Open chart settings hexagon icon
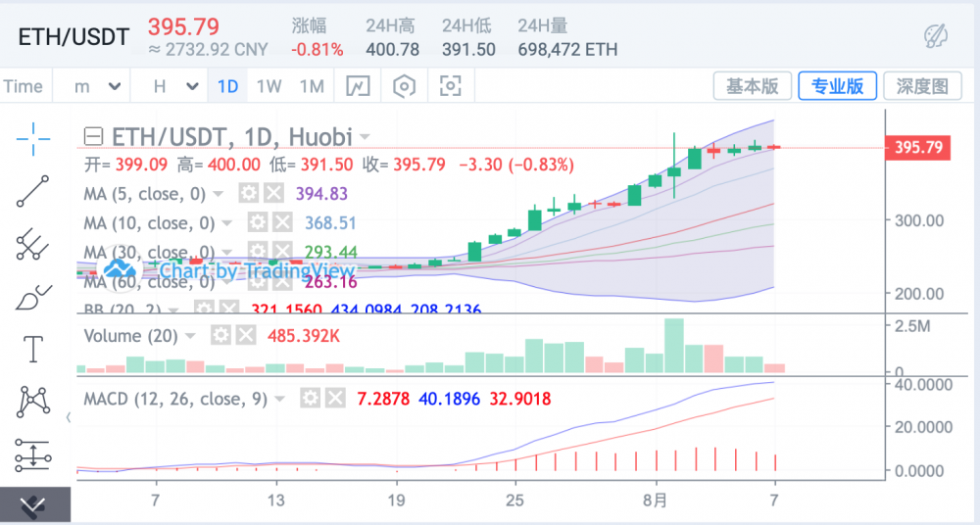The width and height of the screenshot is (980, 525). click(405, 86)
